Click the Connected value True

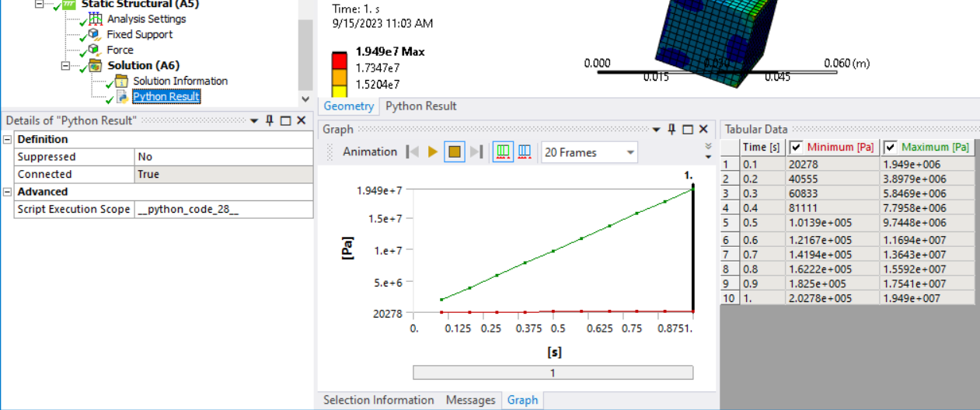[224, 175]
